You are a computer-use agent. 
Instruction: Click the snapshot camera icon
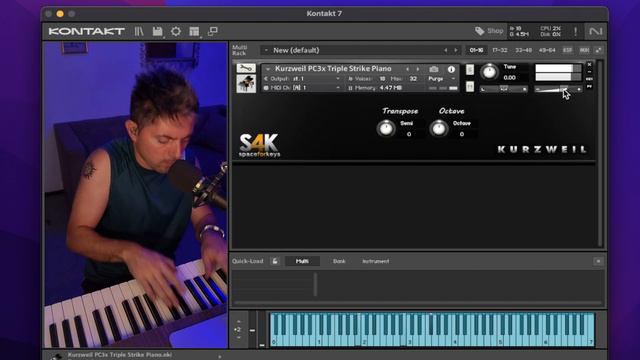[434, 69]
